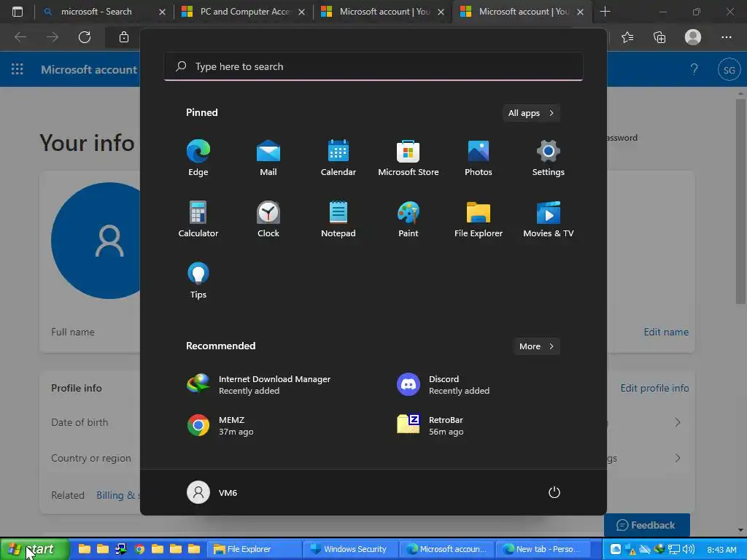The image size is (747, 560).
Task: Open the Photos app
Action: tap(479, 158)
